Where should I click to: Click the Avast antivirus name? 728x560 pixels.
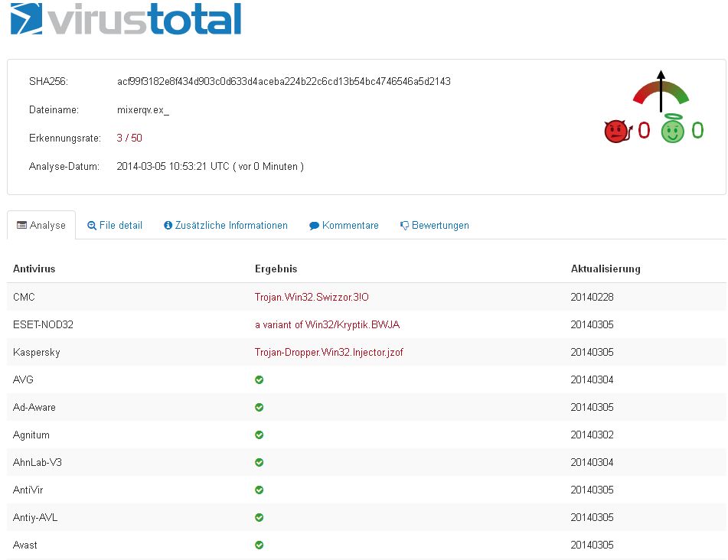click(x=25, y=545)
